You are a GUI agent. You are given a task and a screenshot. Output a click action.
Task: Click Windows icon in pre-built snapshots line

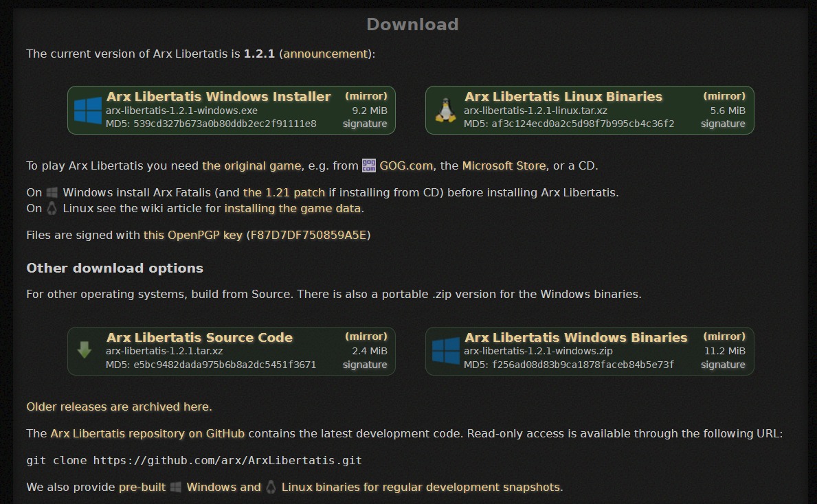coord(176,487)
